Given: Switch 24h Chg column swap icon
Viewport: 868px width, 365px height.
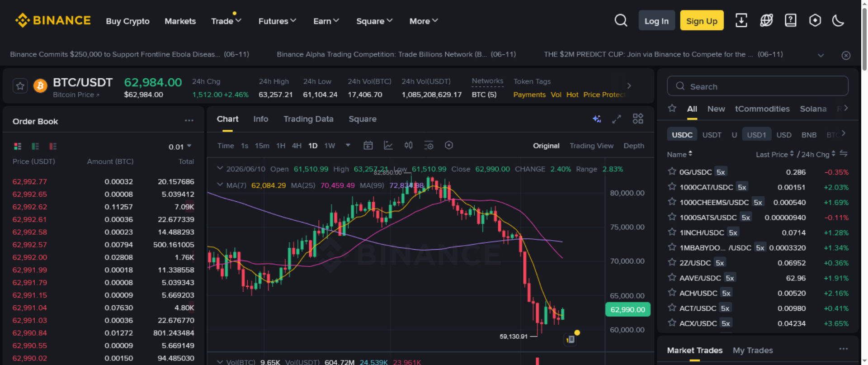Looking at the screenshot, I should pos(844,154).
